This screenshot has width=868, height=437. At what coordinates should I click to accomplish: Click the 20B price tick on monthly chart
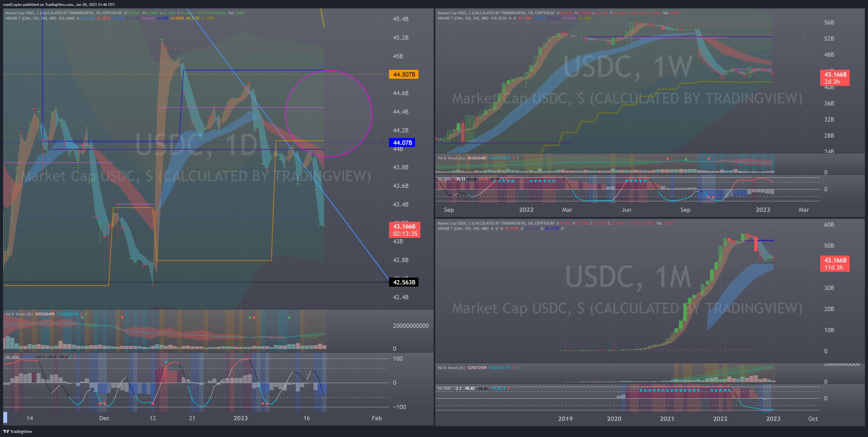click(x=829, y=309)
